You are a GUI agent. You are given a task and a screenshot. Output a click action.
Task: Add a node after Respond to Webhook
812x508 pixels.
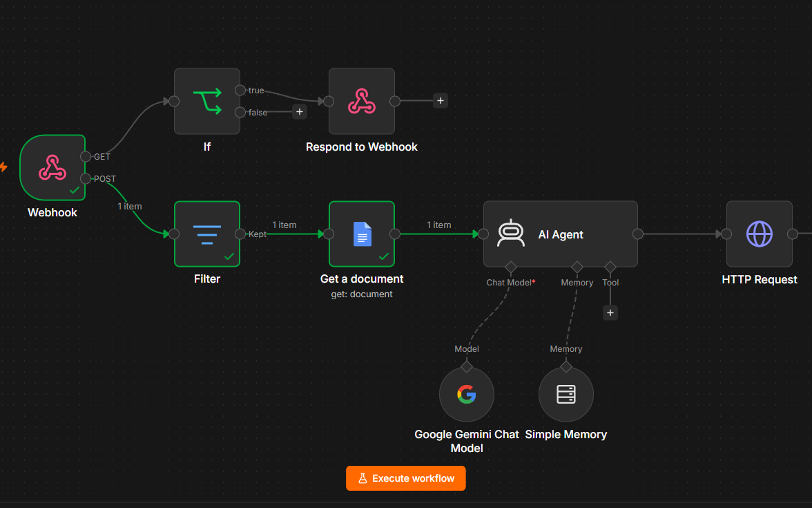[441, 101]
